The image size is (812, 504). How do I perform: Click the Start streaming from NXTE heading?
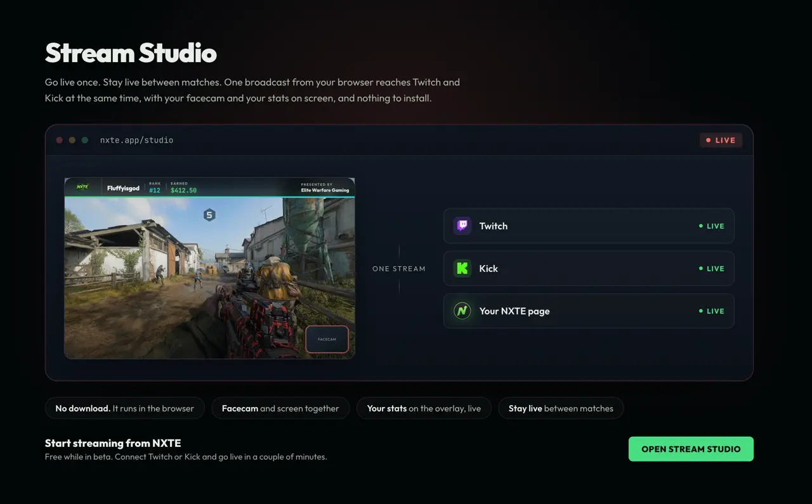[x=113, y=443]
